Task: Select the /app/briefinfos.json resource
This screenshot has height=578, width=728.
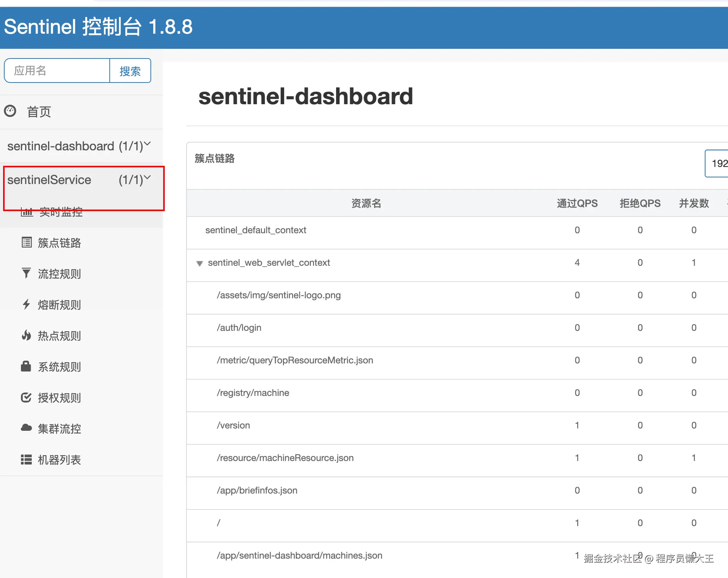Action: pos(257,490)
